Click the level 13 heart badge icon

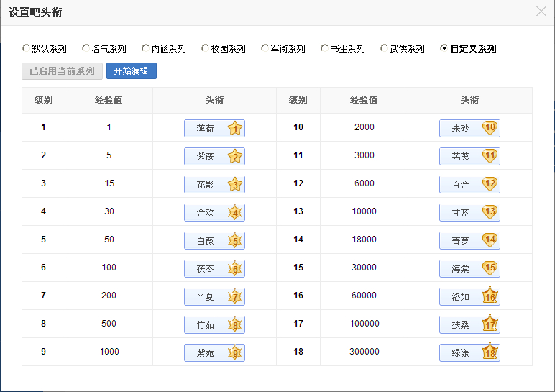(490, 211)
